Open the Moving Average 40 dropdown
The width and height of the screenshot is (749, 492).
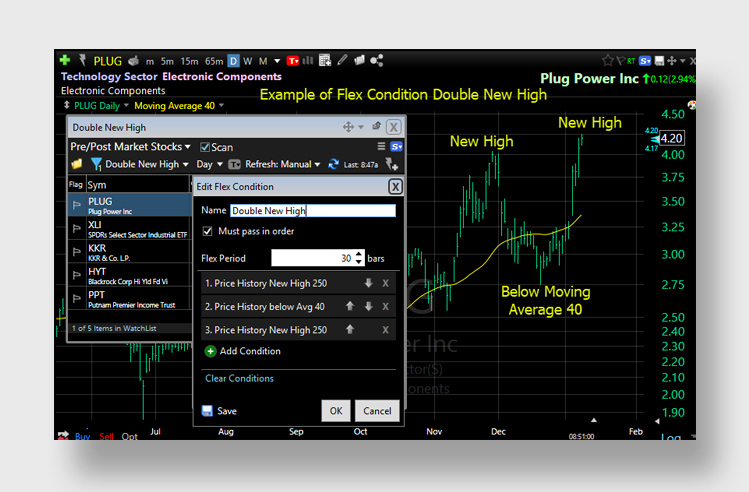180,105
